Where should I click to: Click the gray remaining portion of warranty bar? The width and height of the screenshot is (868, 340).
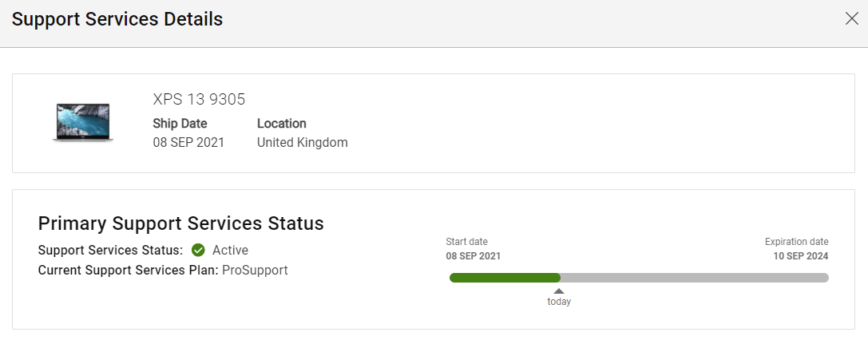pyautogui.click(x=695, y=278)
